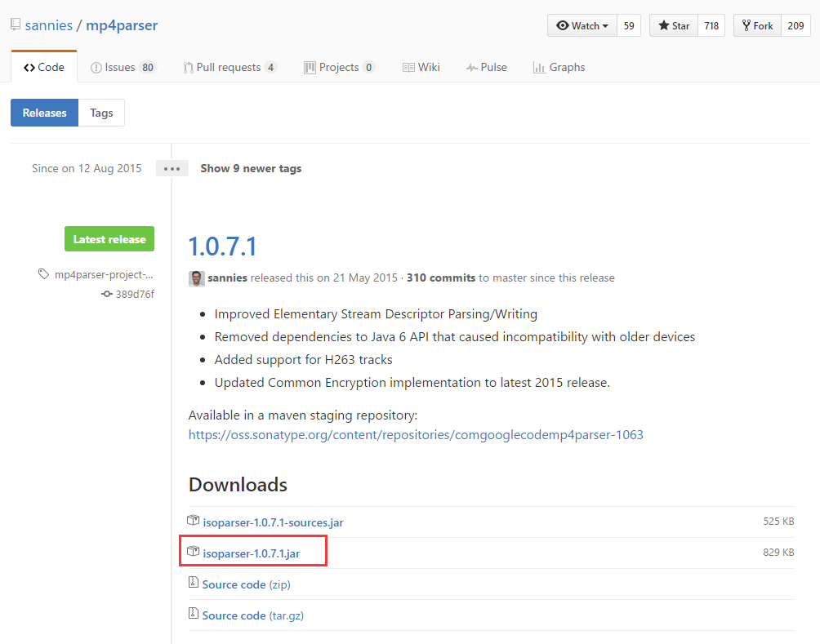Download Source code (zip)
The height and width of the screenshot is (644, 820).
tap(247, 584)
